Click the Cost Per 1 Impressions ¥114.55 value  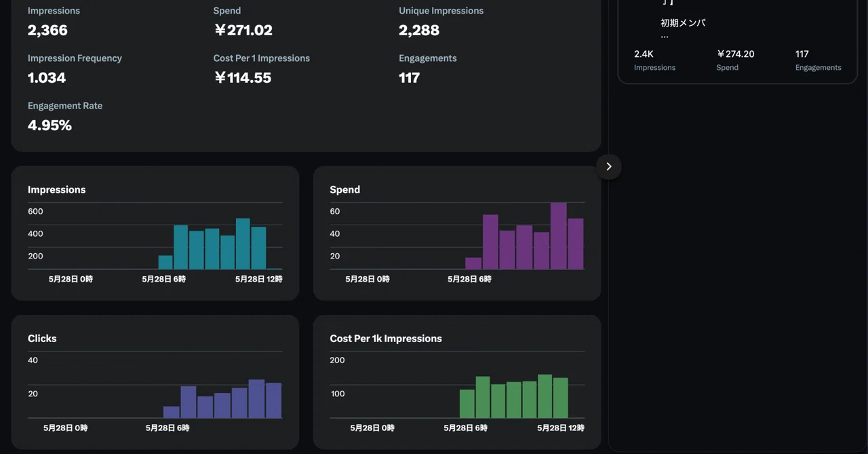click(242, 77)
